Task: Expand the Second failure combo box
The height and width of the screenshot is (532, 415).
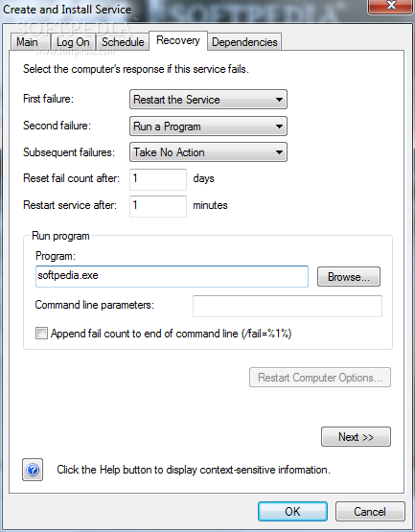Action: point(208,127)
